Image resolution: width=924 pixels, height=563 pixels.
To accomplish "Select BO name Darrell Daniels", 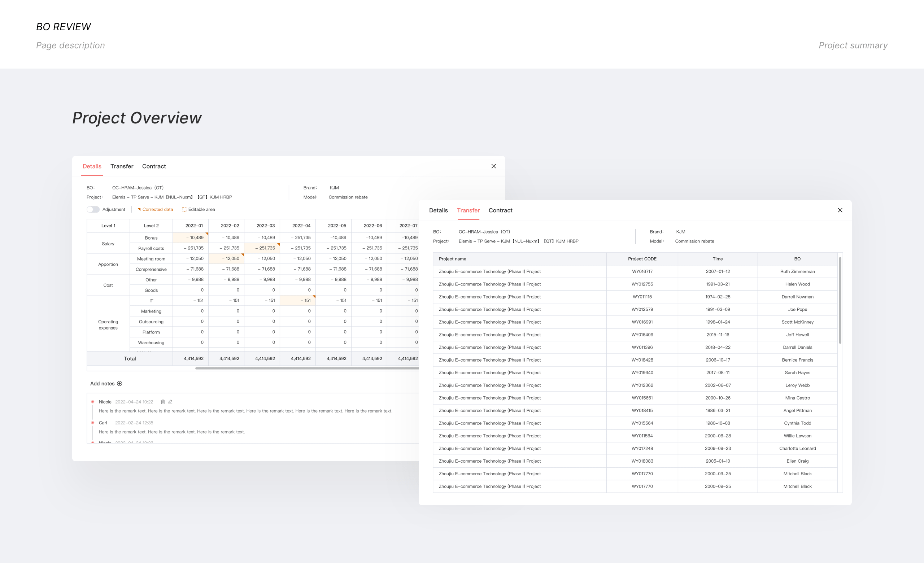I will 797,348.
